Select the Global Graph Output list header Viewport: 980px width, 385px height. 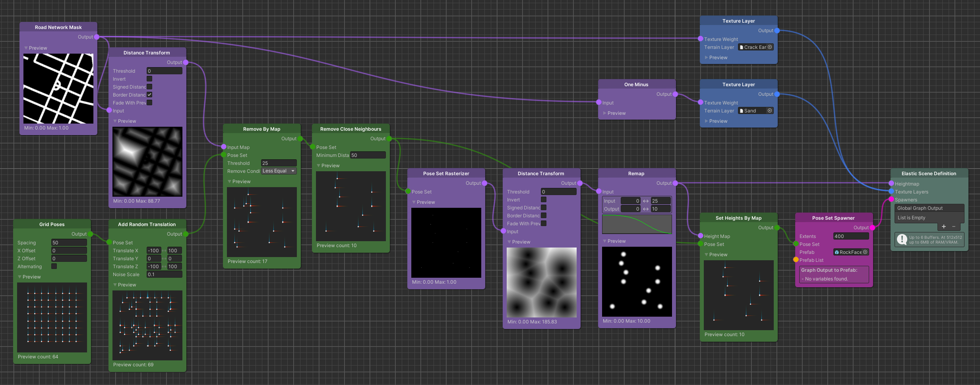(x=929, y=208)
